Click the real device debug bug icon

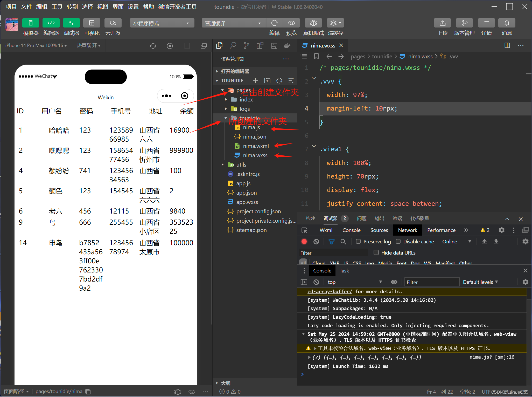pos(313,23)
